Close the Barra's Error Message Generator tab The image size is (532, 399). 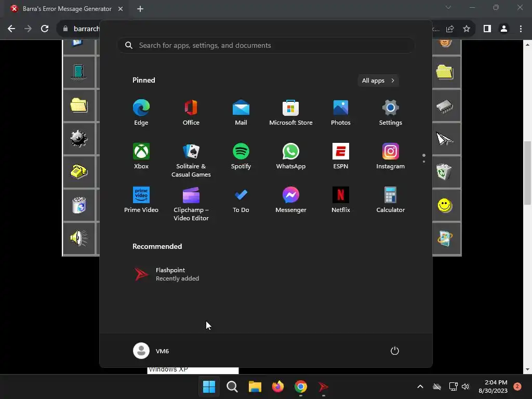click(x=121, y=9)
